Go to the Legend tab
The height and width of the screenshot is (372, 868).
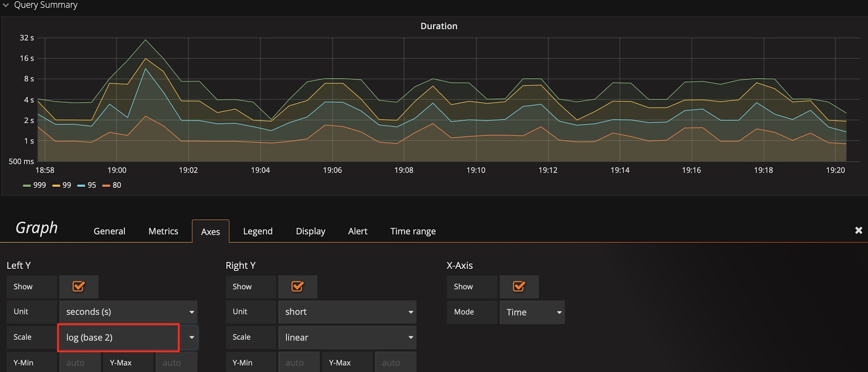pos(258,231)
